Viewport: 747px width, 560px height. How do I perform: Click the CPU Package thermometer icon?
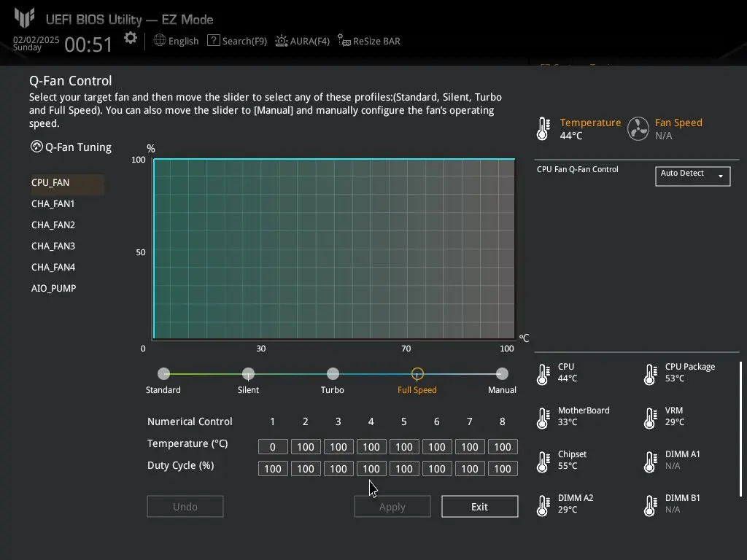pos(650,374)
